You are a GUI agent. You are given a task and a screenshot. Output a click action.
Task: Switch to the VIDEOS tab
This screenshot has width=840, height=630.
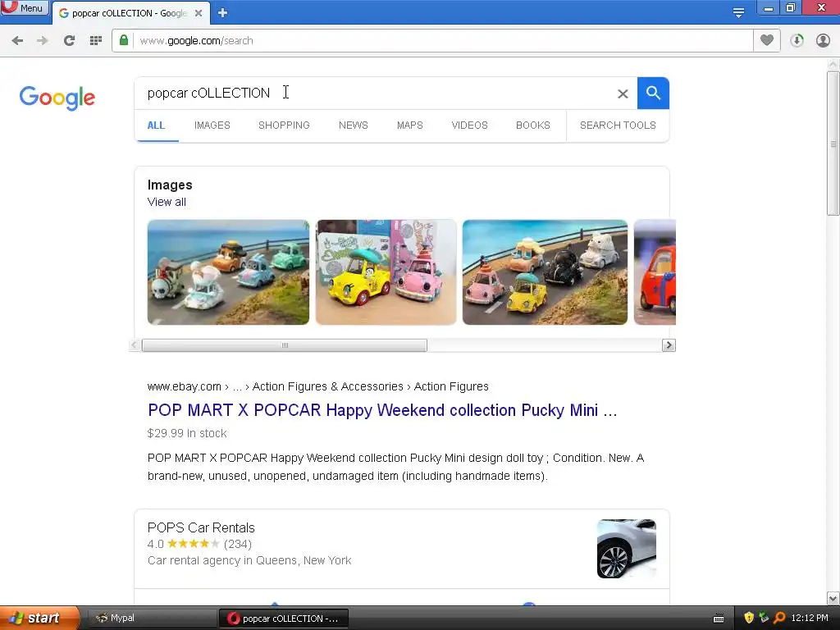(x=469, y=126)
